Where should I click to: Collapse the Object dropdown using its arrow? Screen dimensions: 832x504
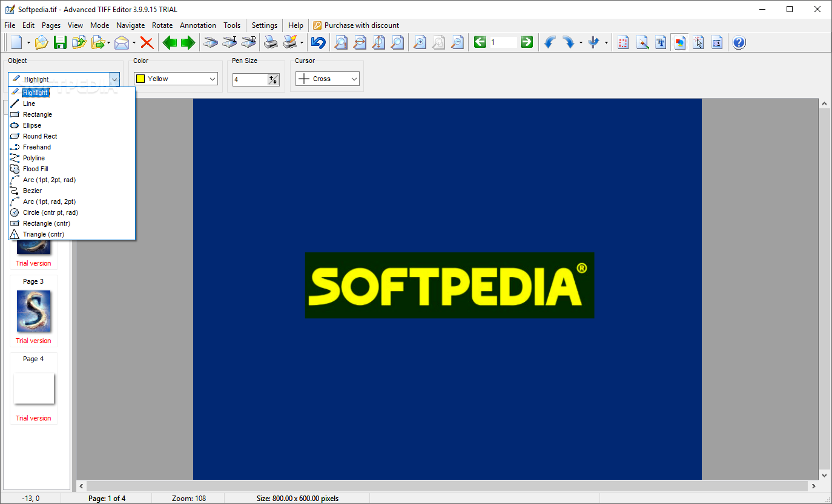[114, 79]
